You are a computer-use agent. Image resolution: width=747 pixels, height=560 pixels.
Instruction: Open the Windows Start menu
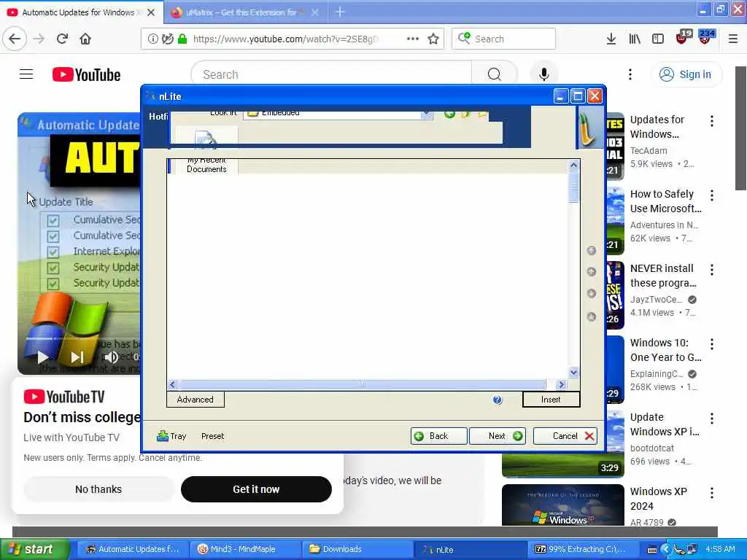[34, 549]
